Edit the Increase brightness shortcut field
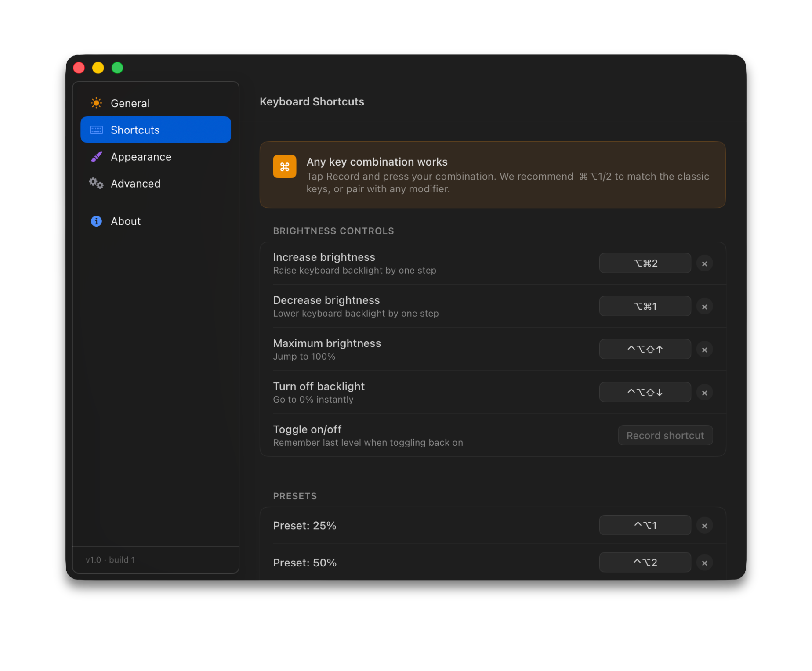 click(645, 263)
